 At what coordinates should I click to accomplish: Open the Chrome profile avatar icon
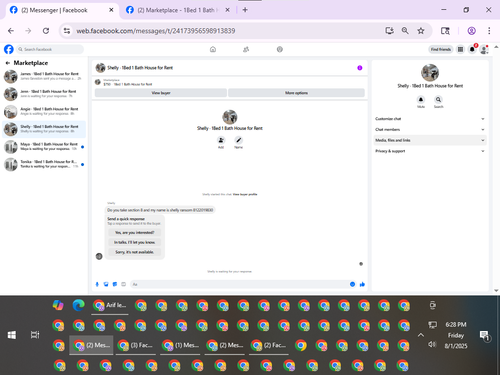pos(471,31)
